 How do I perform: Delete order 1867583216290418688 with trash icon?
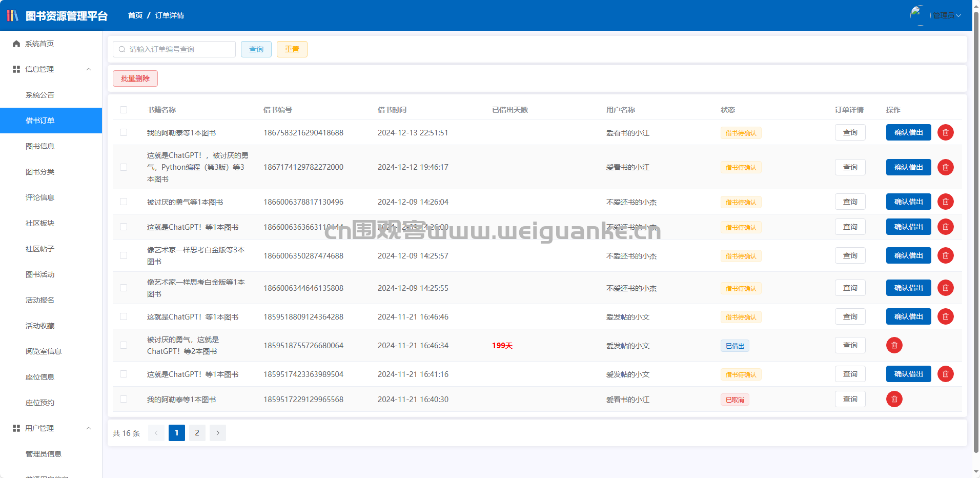(946, 132)
